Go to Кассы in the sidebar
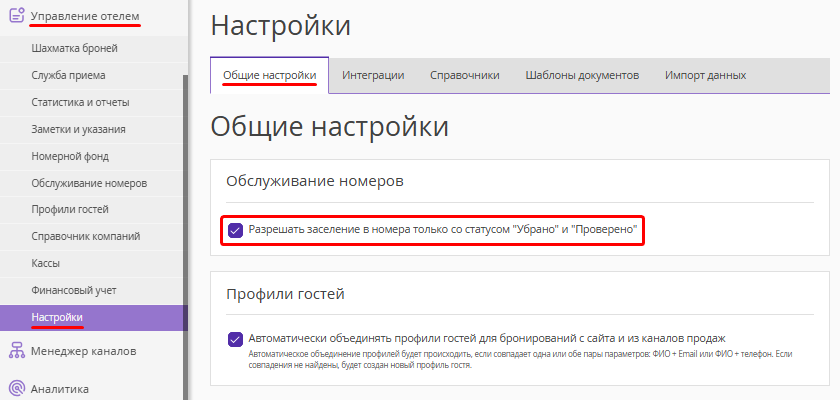 [x=94, y=263]
